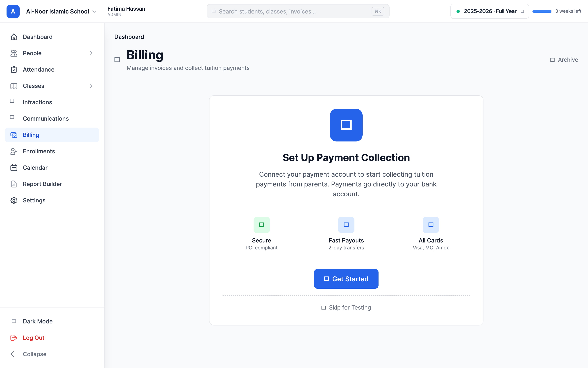This screenshot has width=588, height=368.
Task: Click the blue term progress bar
Action: [x=542, y=11]
